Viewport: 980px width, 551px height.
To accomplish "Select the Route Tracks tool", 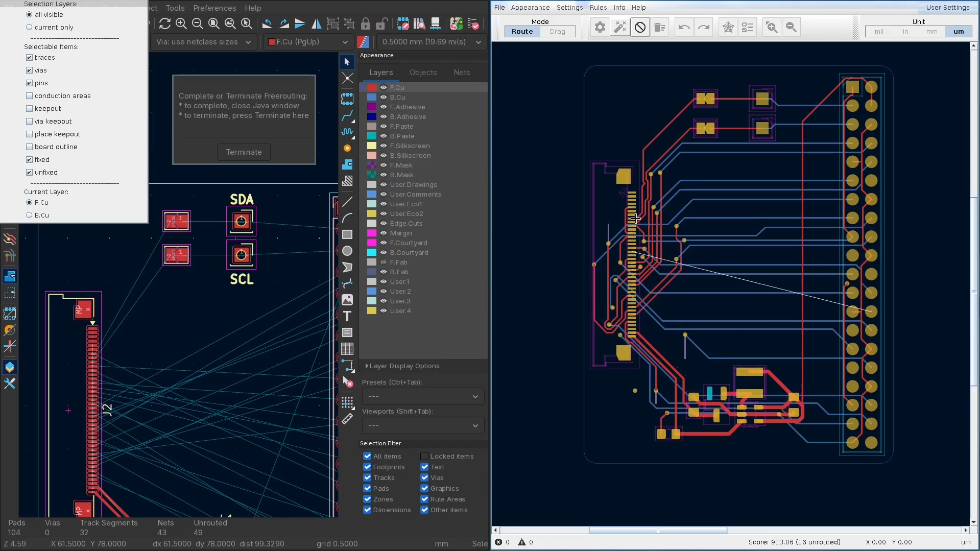I will tap(347, 115).
